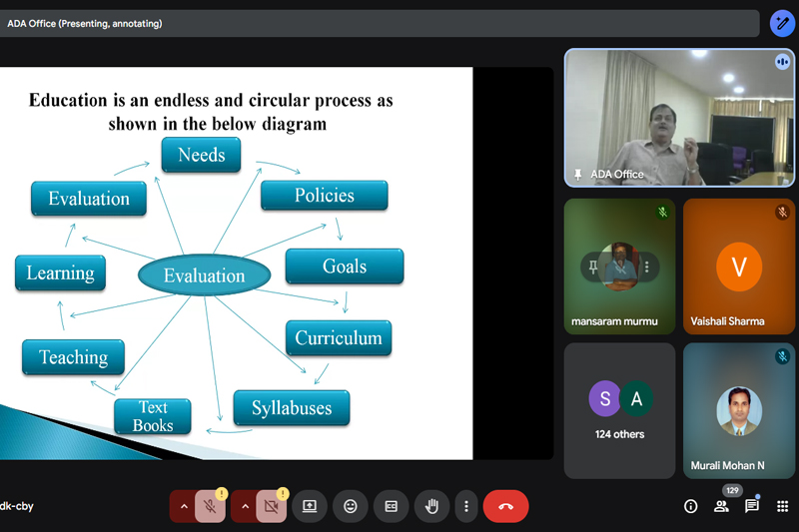Click the Needs box in diagram
The width and height of the screenshot is (799, 532).
[202, 155]
